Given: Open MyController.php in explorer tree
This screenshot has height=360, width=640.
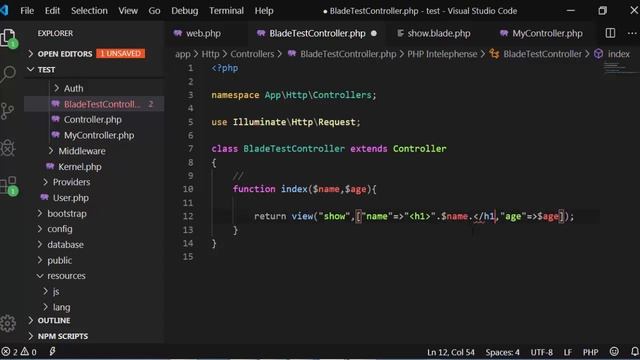Looking at the screenshot, I should pyautogui.click(x=99, y=135).
